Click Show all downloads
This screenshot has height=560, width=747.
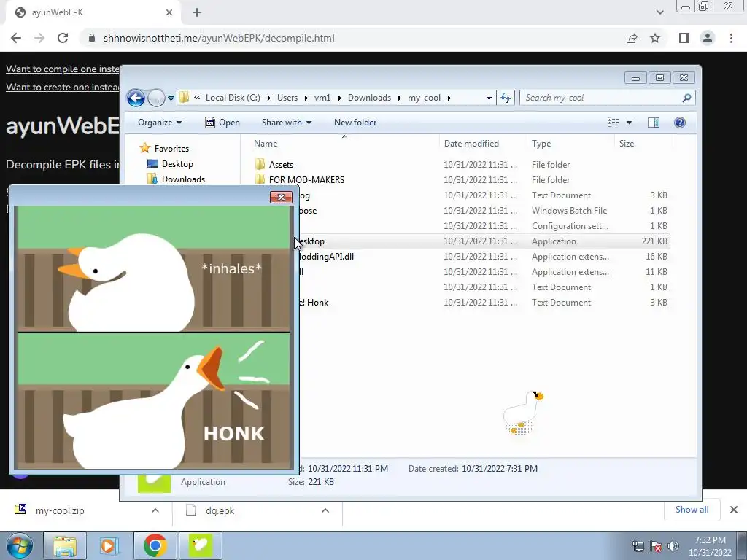692,510
